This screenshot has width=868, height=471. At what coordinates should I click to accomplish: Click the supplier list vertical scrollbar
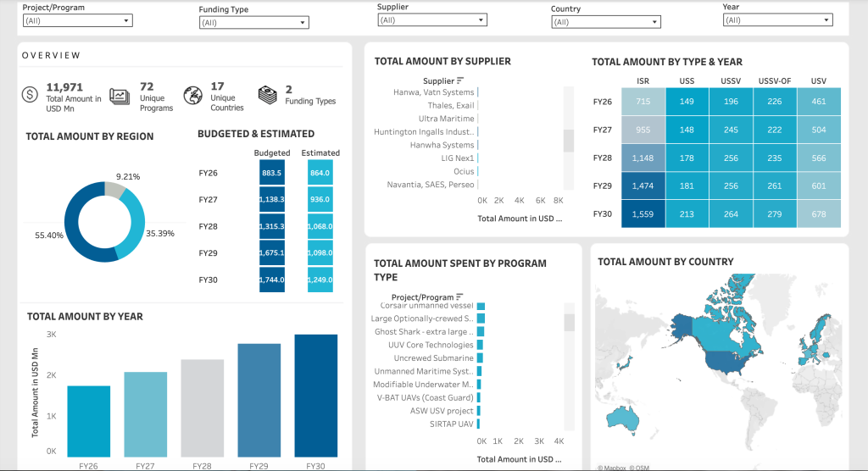(x=569, y=141)
